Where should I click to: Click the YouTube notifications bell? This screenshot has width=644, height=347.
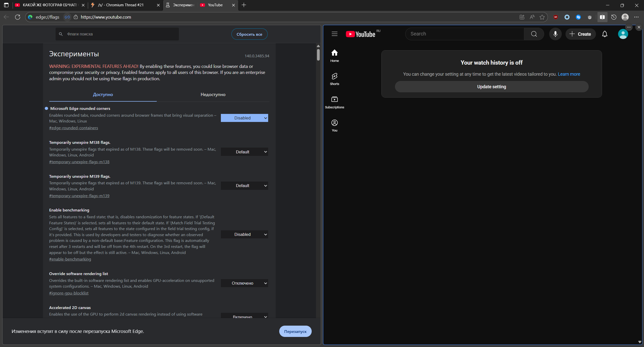pos(605,34)
